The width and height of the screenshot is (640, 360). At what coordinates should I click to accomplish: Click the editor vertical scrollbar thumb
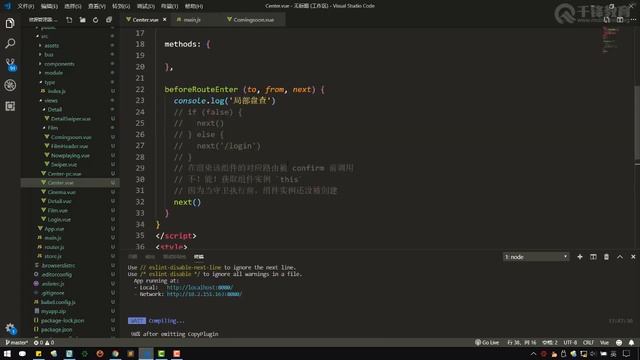(x=637, y=122)
